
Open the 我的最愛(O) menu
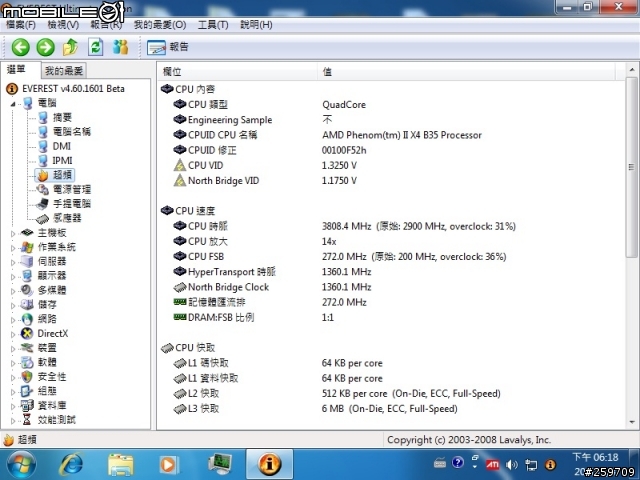click(x=160, y=25)
